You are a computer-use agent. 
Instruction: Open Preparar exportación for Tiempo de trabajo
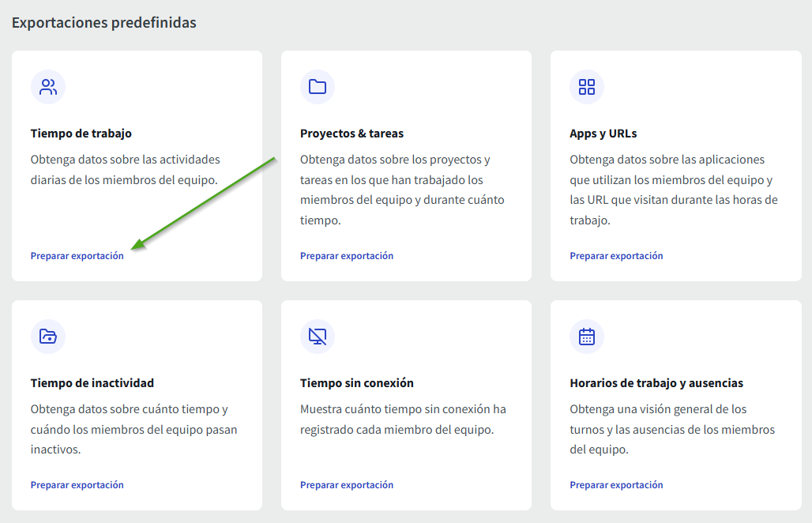[77, 256]
